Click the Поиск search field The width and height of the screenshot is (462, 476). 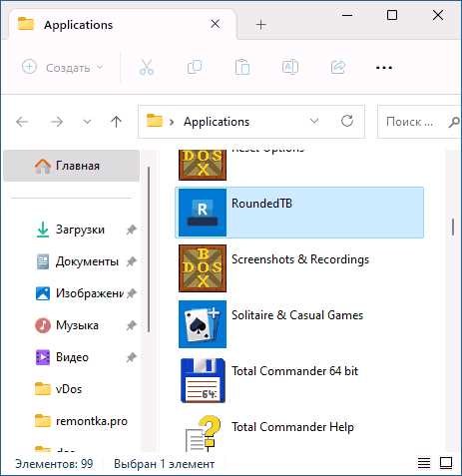tap(412, 122)
